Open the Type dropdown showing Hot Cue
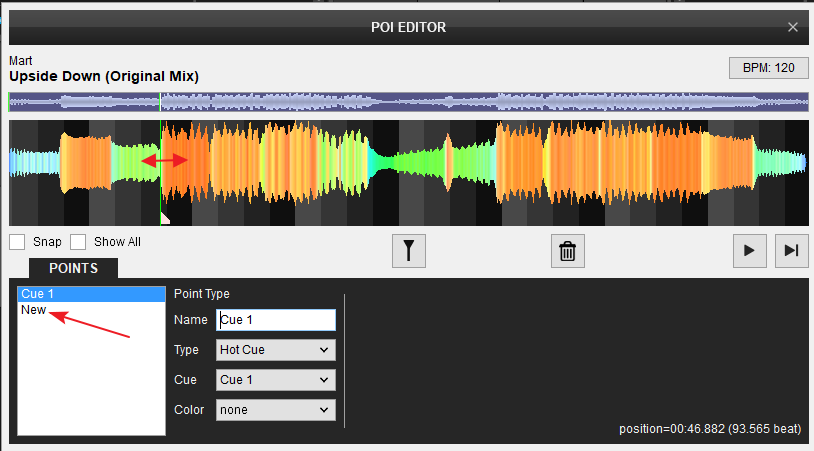The height and width of the screenshot is (451, 814). [x=275, y=350]
